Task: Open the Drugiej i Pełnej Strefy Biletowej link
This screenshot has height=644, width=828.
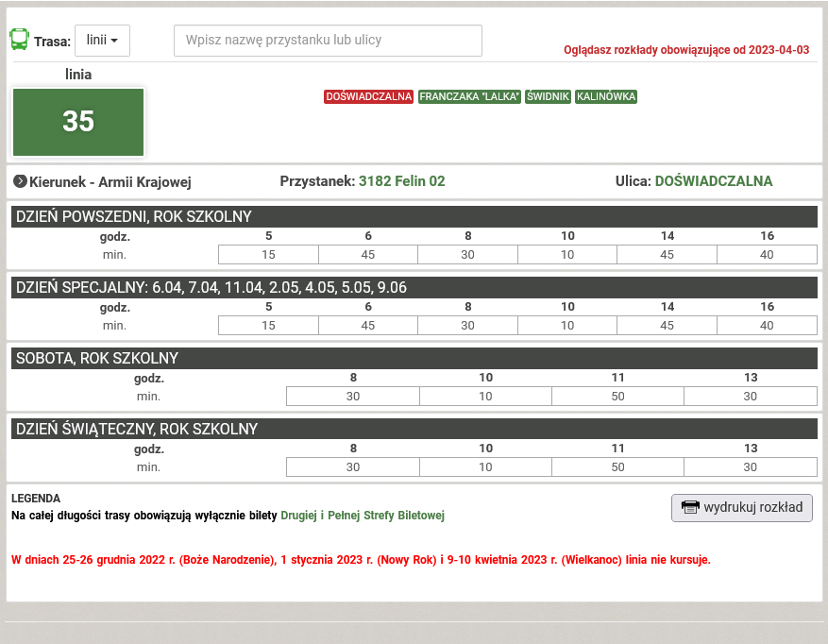Action: [363, 516]
